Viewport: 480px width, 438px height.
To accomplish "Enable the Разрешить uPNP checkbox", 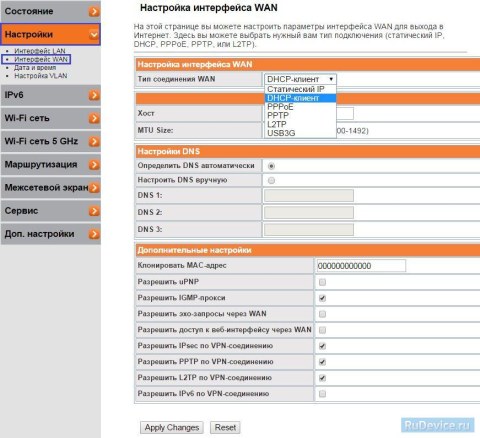I will [322, 282].
